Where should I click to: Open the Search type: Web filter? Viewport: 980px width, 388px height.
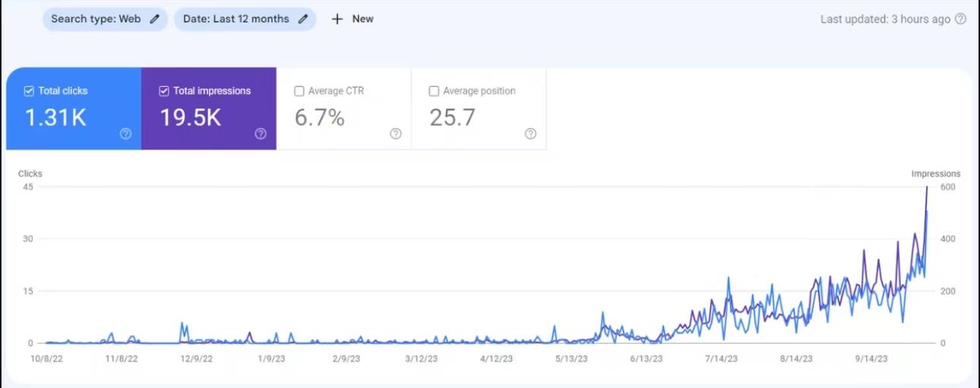pyautogui.click(x=105, y=19)
